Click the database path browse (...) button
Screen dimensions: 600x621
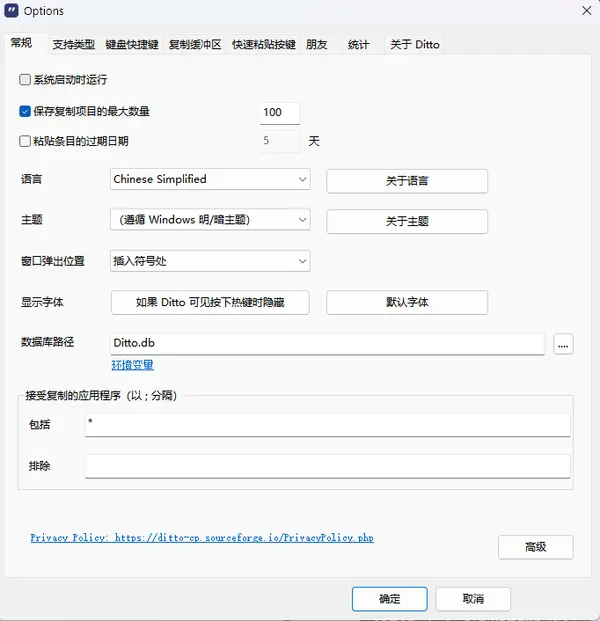(x=563, y=344)
